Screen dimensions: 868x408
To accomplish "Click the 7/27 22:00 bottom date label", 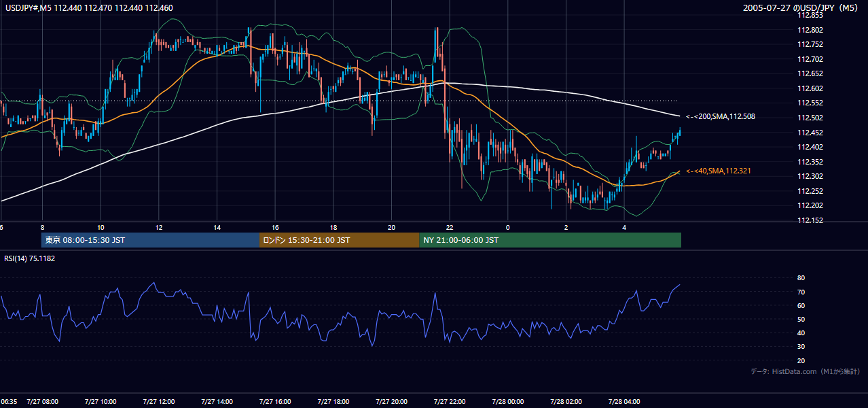I will [x=450, y=401].
